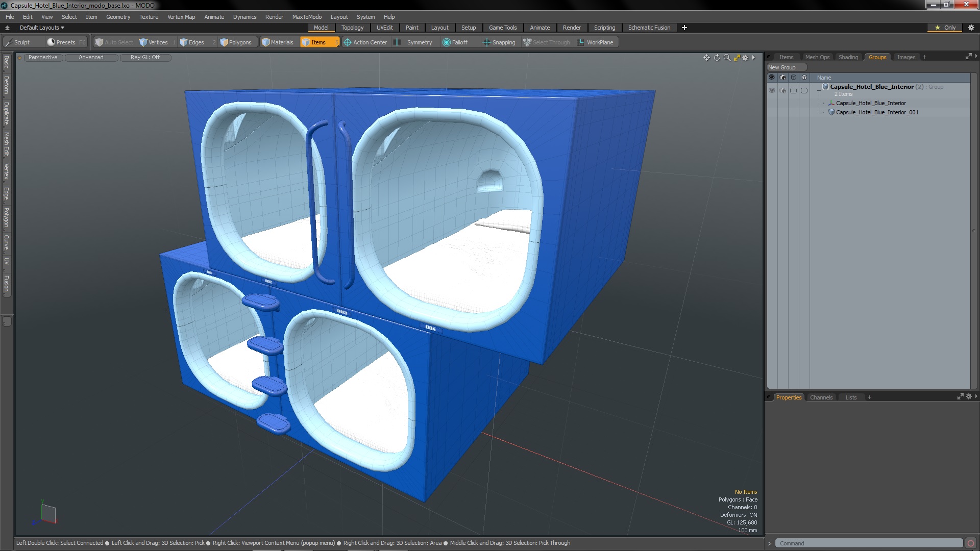Open Mesh Edit vertical sidebar tab

(x=7, y=144)
